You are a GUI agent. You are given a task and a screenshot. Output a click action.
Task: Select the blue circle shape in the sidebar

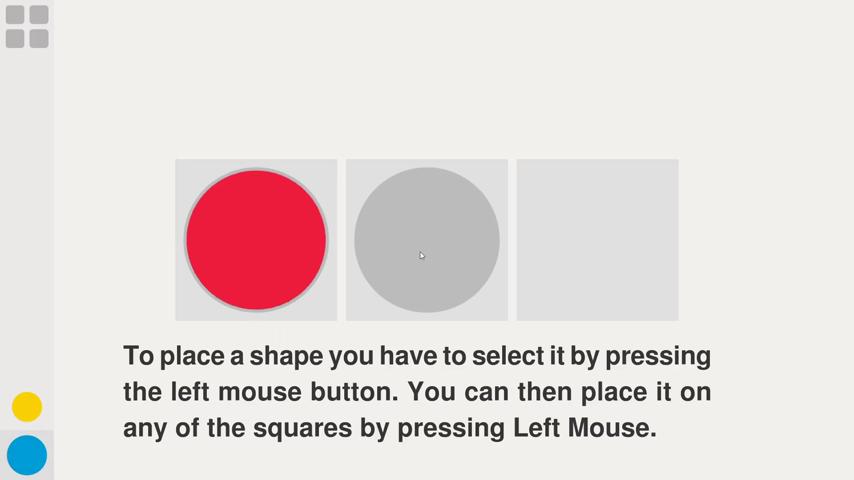[x=27, y=455]
